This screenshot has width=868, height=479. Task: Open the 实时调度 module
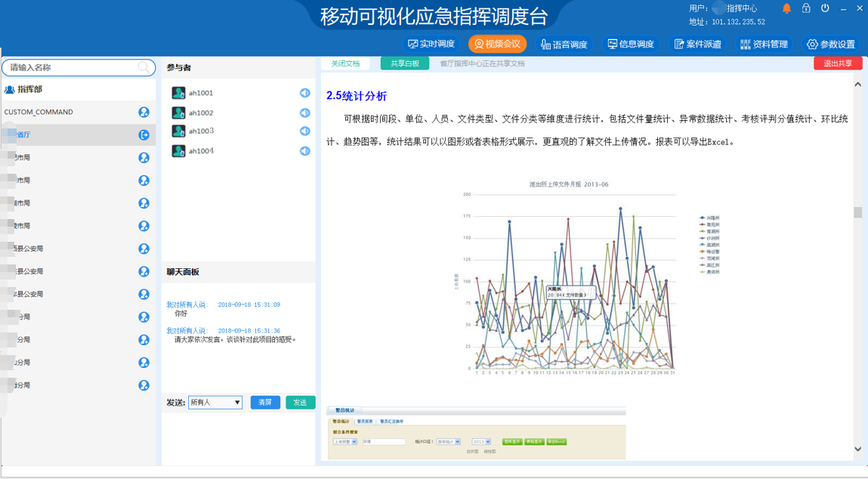point(431,44)
